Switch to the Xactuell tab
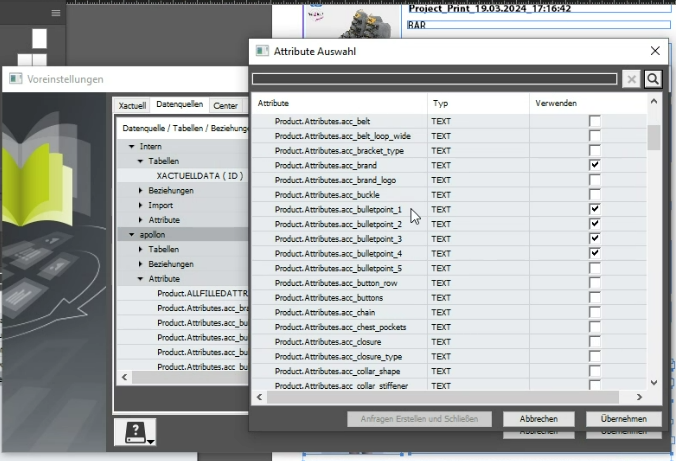This screenshot has height=461, width=676. pyautogui.click(x=132, y=105)
